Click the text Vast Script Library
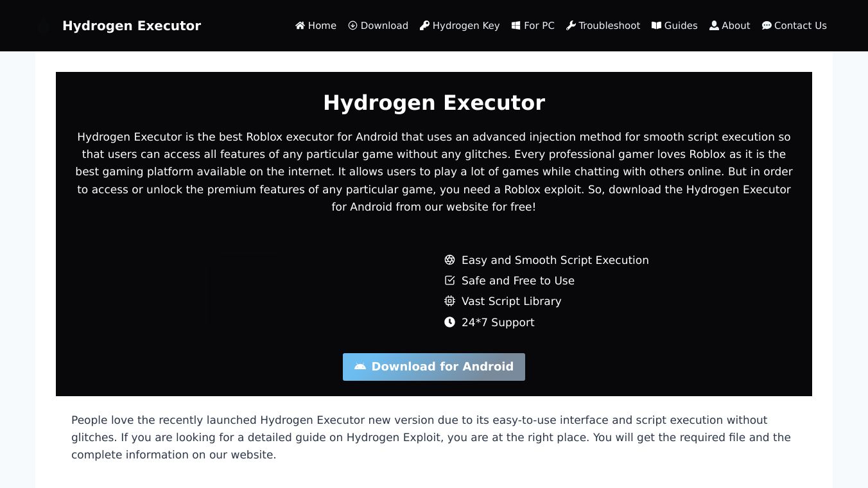Image resolution: width=868 pixels, height=488 pixels. pyautogui.click(x=511, y=301)
